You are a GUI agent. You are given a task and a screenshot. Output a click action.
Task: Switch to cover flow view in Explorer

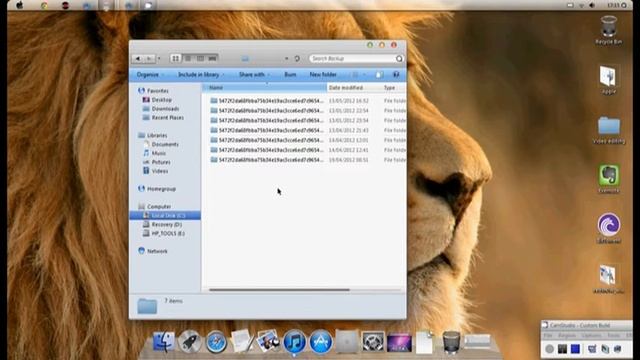click(x=212, y=59)
